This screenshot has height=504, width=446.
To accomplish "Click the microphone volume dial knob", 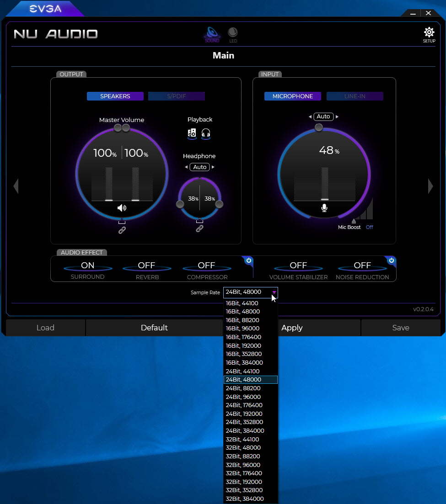I will point(318,127).
